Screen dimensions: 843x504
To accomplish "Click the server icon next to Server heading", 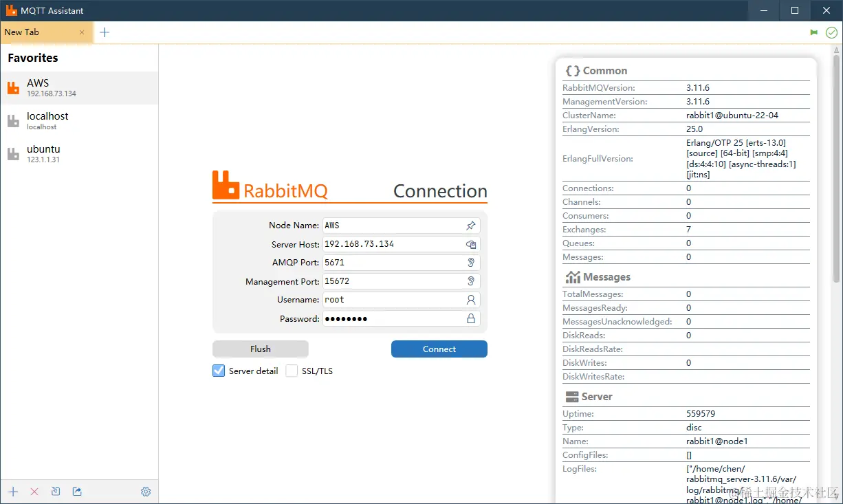I will [x=572, y=397].
